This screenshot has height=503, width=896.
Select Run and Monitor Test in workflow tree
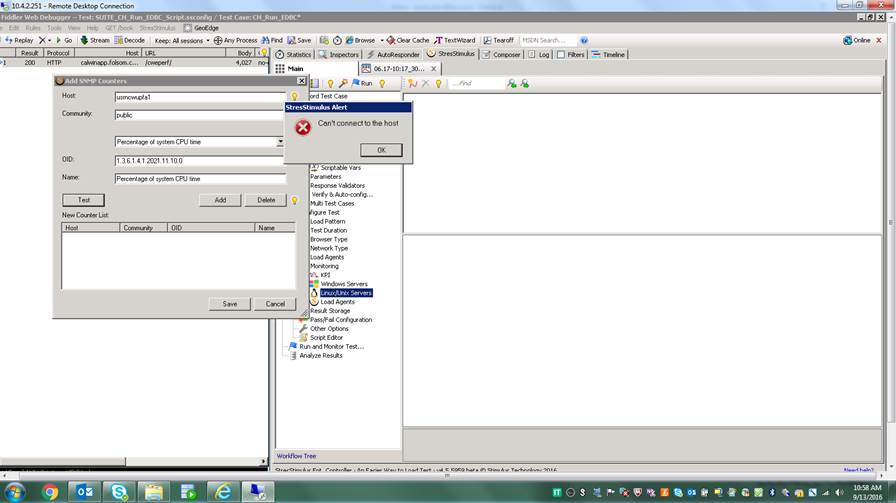click(x=331, y=346)
